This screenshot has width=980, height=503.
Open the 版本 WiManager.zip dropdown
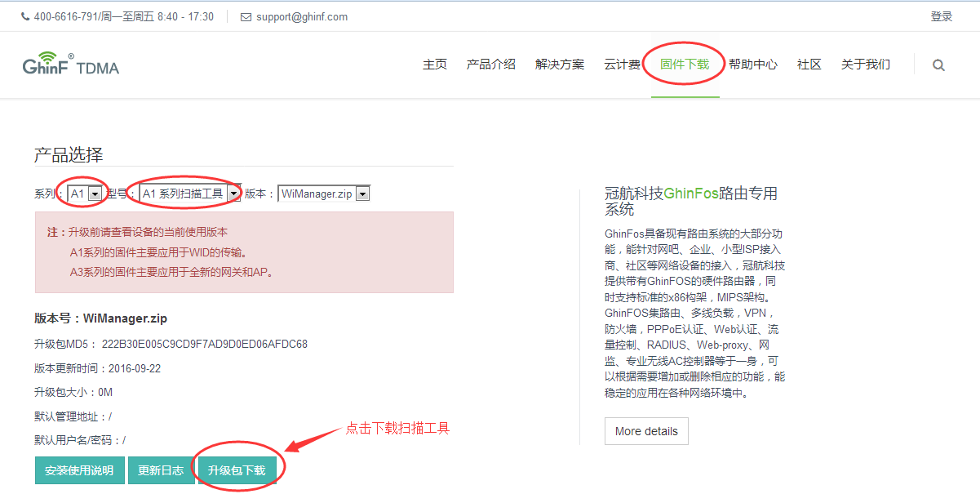click(324, 194)
